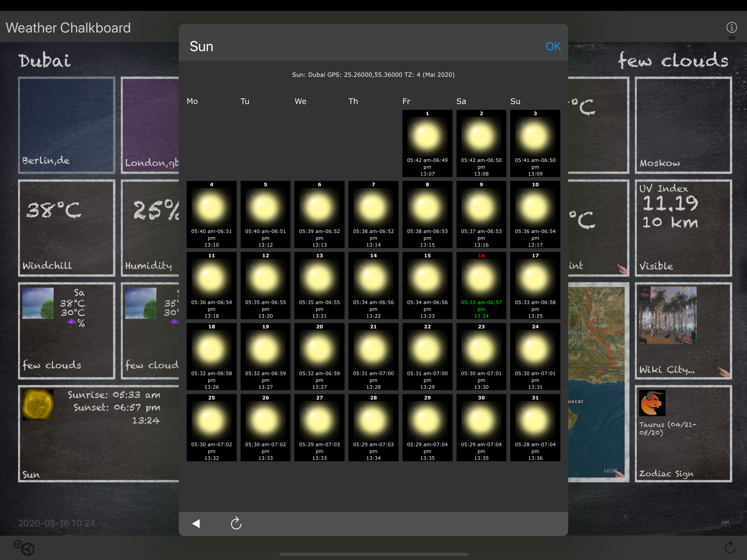Open settings gears icon at bottom left
The image size is (747, 560).
point(24,547)
